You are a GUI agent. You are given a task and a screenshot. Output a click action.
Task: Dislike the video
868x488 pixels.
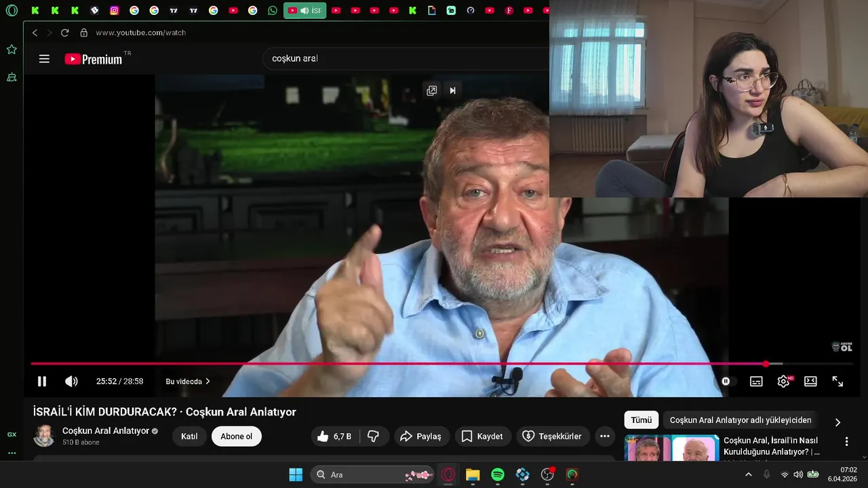click(x=374, y=436)
